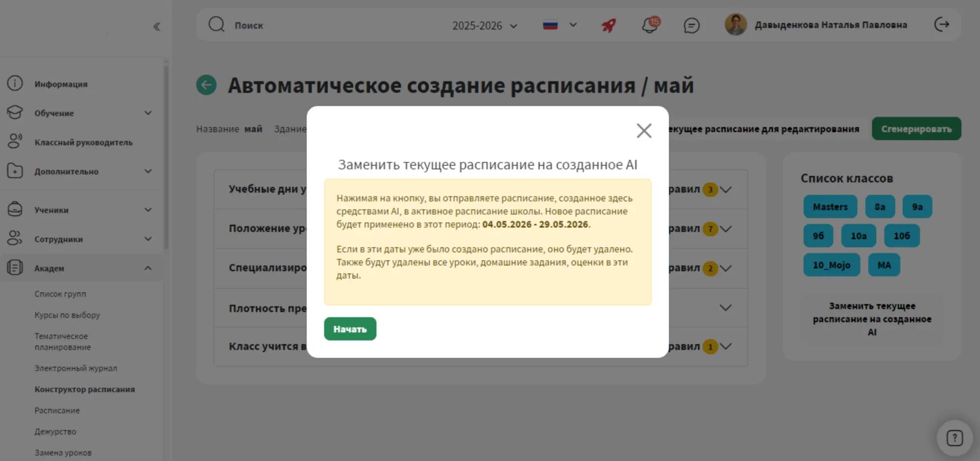This screenshot has width=980, height=461.
Task: Click the Сгенерировать button
Action: point(916,129)
